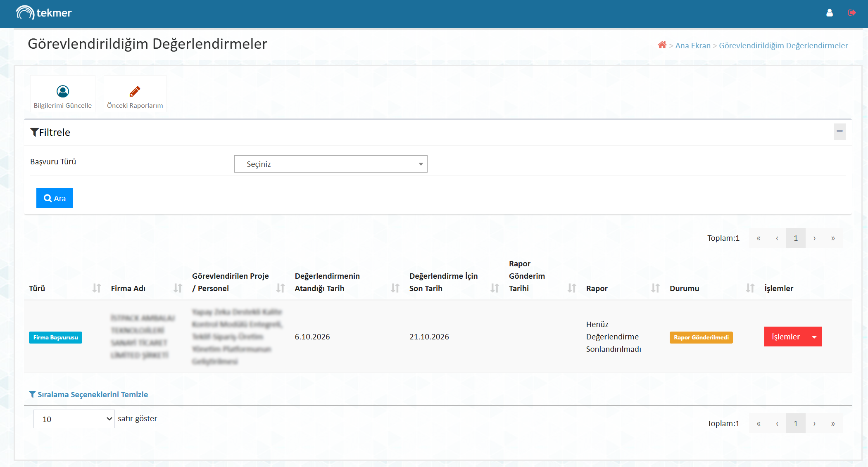868x467 pixels.
Task: Click Sıralama Seçeneklerini Temizle link
Action: [x=88, y=394]
